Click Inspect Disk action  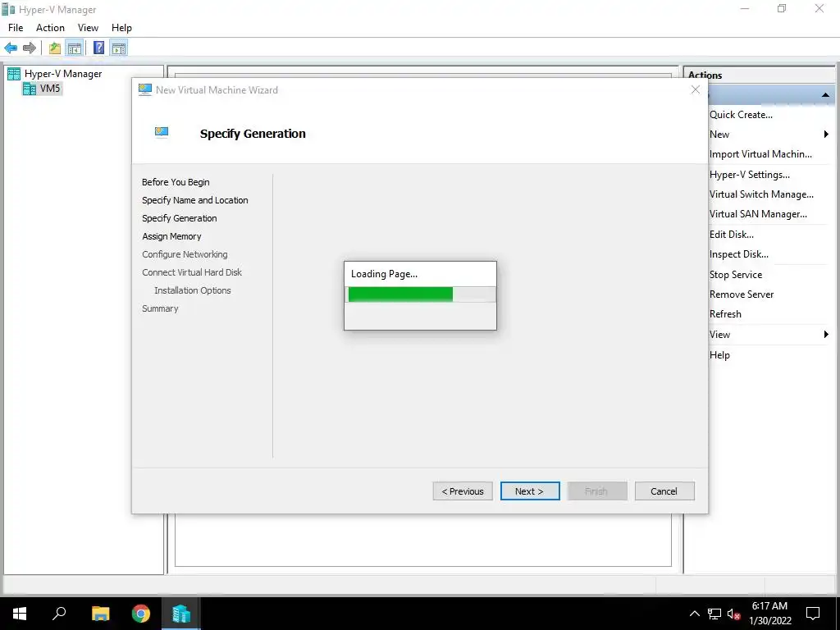coord(739,254)
